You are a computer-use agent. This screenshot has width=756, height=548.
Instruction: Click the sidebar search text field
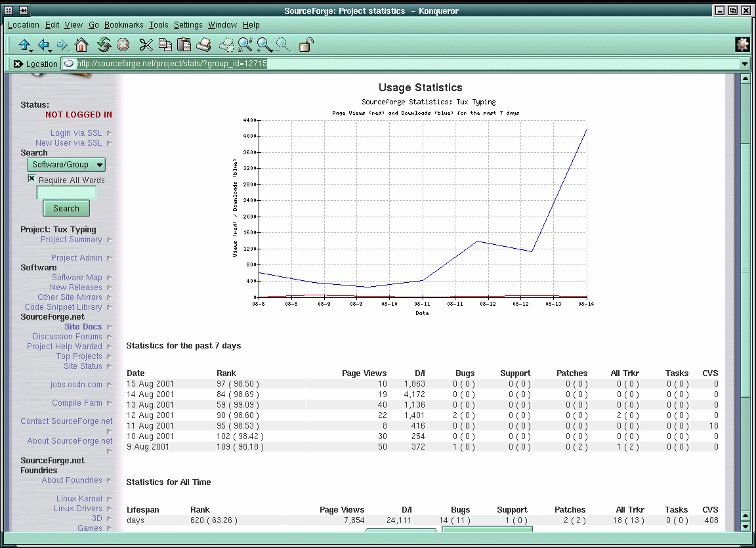pyautogui.click(x=66, y=193)
